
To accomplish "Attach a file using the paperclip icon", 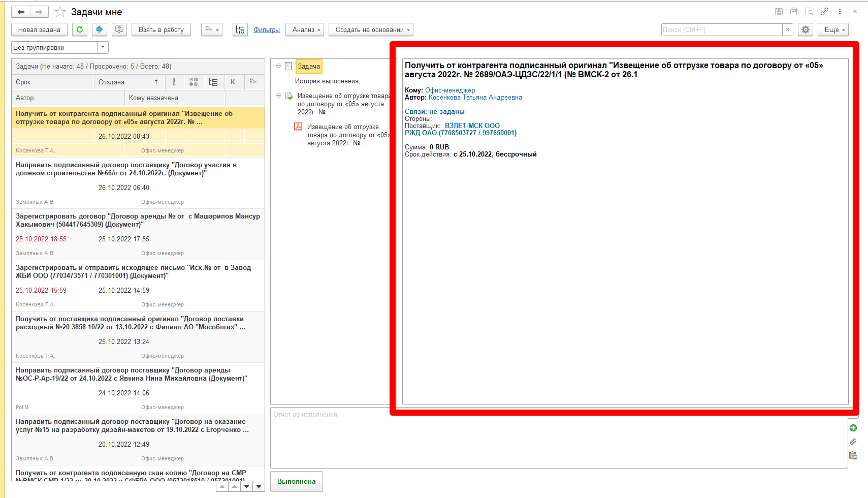I will click(x=853, y=442).
